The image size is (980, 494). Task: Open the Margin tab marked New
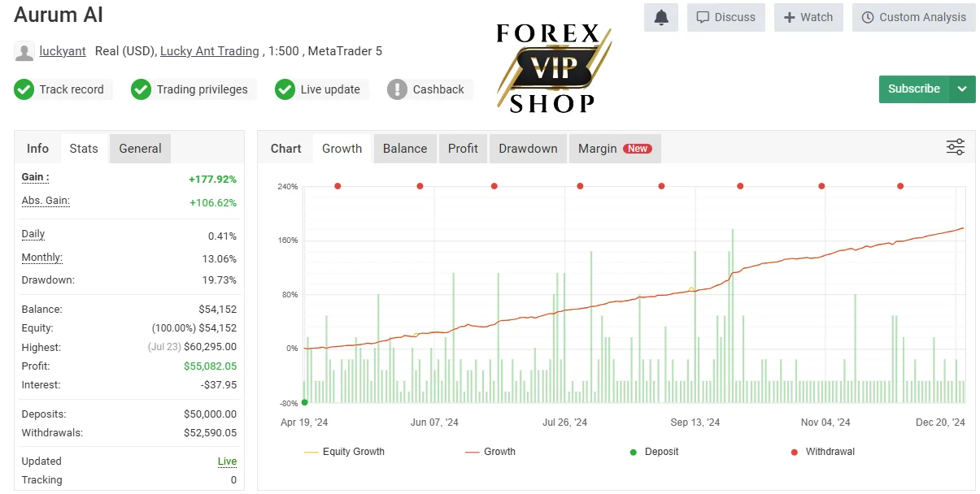tap(615, 149)
